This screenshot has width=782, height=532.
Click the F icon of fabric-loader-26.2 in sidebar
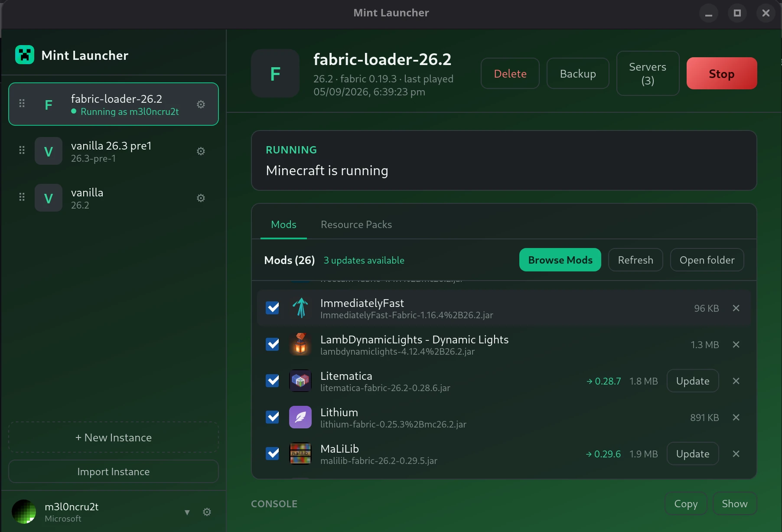click(49, 104)
